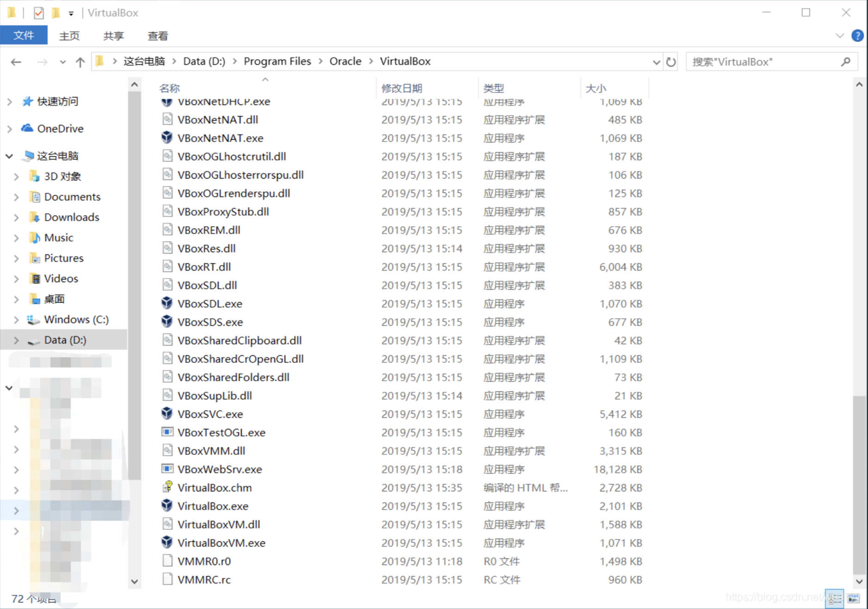Viewport: 868px width, 609px height.
Task: Select VBoxSharedFolders.dll file name
Action: click(x=234, y=377)
